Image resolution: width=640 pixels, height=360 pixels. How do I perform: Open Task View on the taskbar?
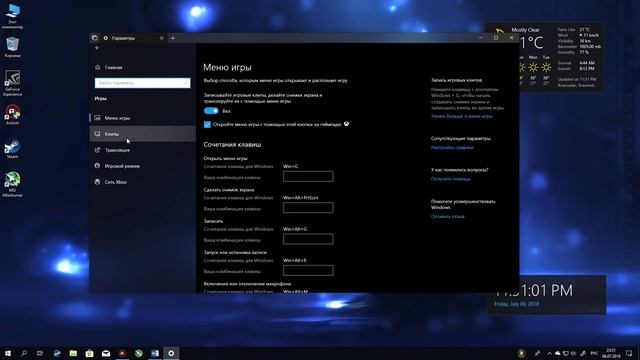tap(40, 353)
